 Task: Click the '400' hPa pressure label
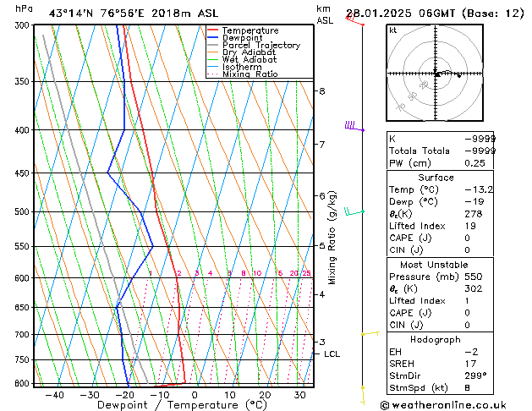point(24,130)
